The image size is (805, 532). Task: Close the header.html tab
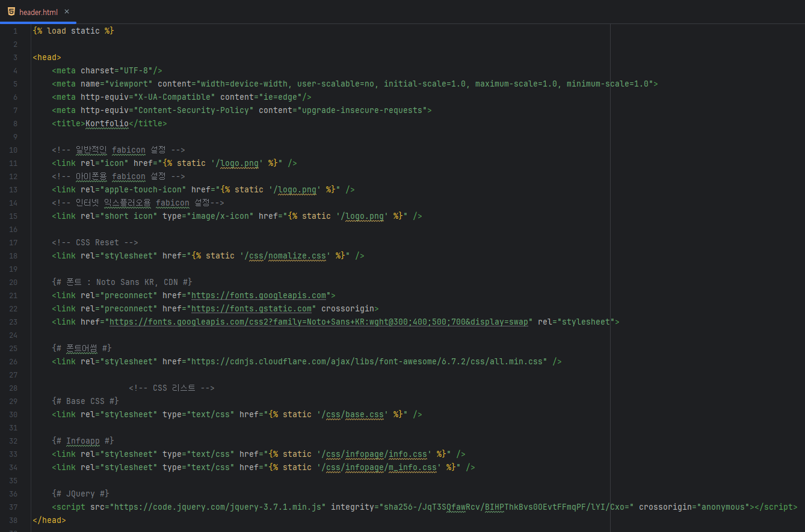pyautogui.click(x=67, y=12)
